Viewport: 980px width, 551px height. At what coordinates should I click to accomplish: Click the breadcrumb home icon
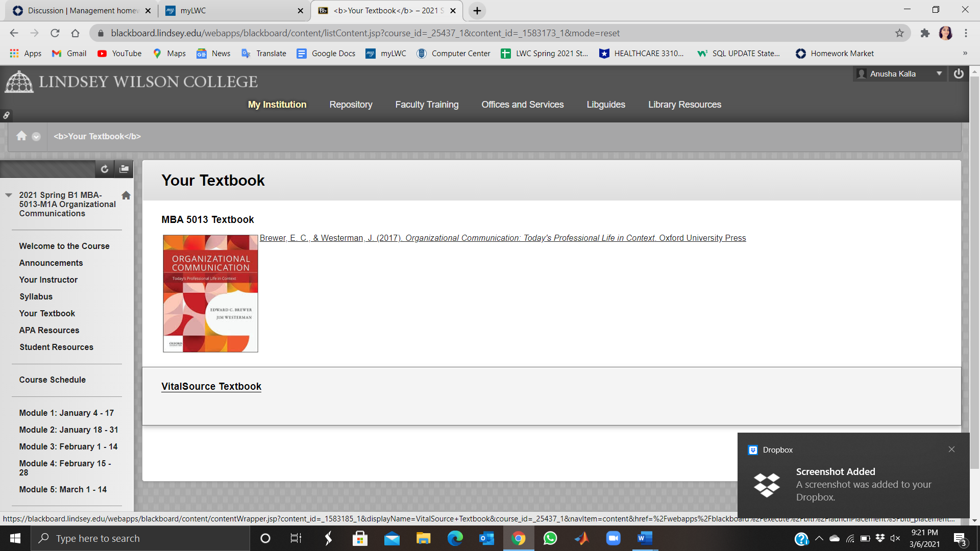(21, 136)
